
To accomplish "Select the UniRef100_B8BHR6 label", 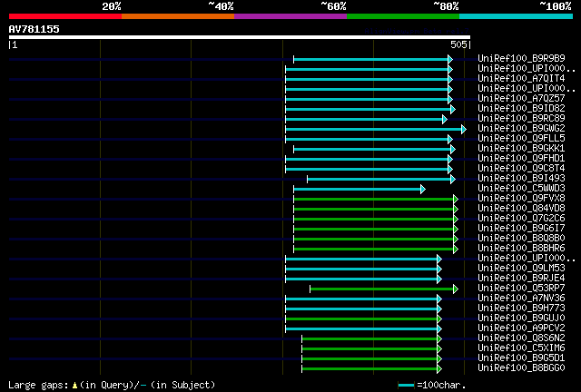I will pos(521,249).
